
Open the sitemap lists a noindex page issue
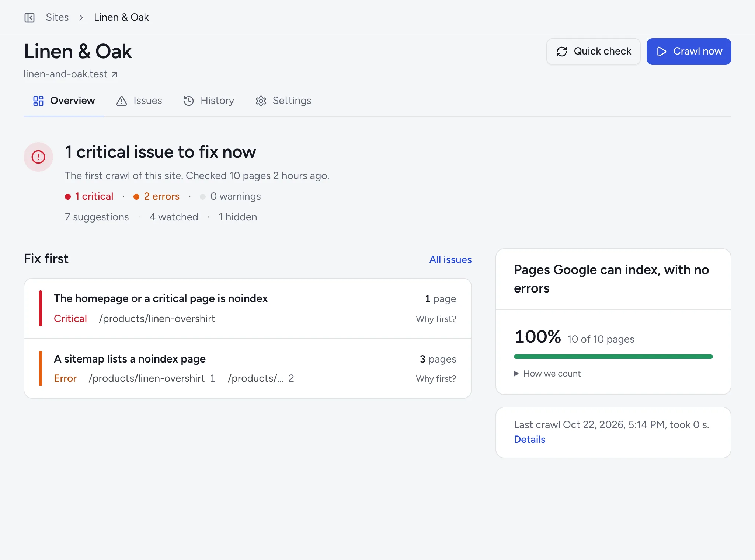coord(130,359)
